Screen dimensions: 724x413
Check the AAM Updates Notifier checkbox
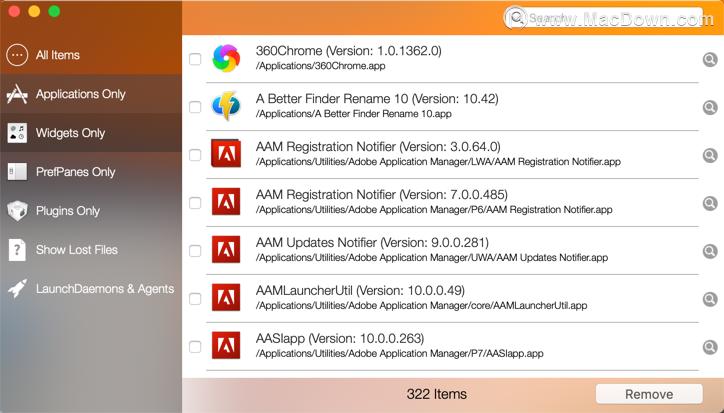(x=195, y=251)
